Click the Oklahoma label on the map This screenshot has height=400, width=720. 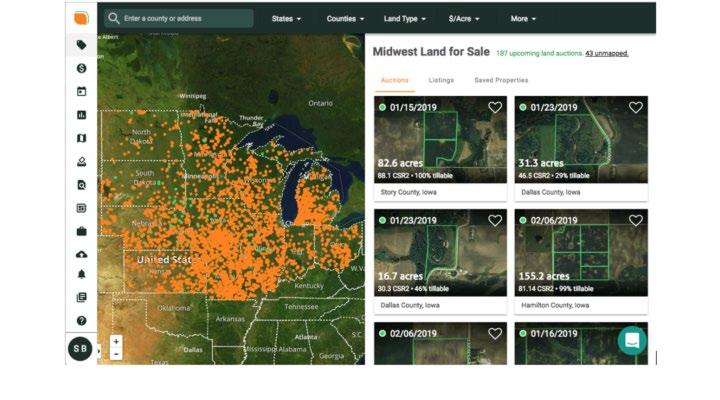tap(174, 308)
